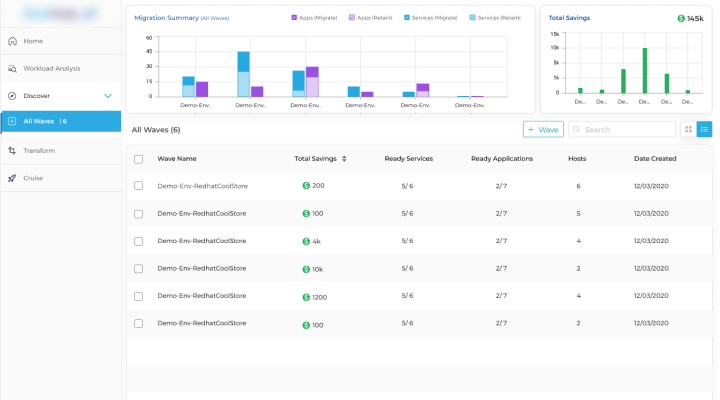Viewport: 720px width, 400px height.
Task: Click into the Search input field
Action: 627,130
